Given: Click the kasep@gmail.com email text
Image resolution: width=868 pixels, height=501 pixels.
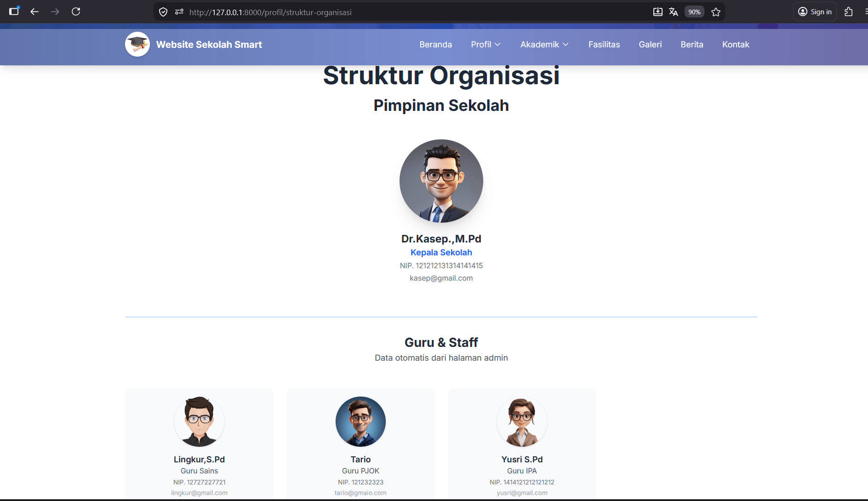Looking at the screenshot, I should point(441,278).
